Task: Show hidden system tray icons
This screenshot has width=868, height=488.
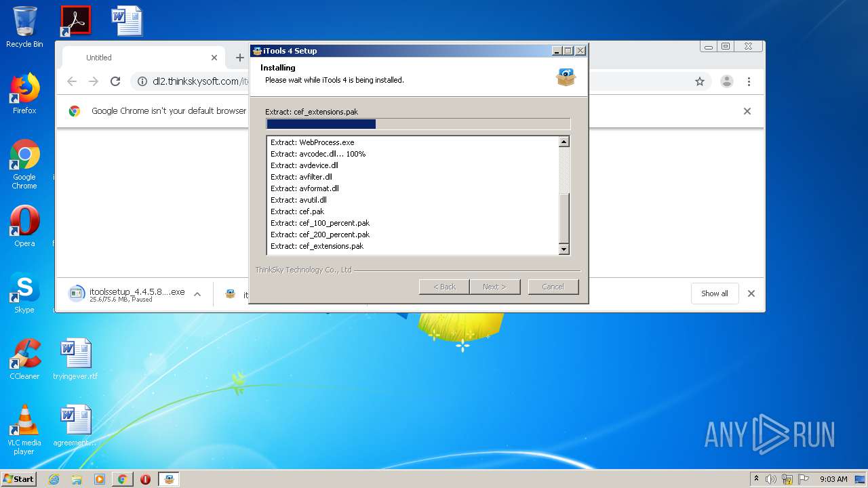Action: coord(756,479)
